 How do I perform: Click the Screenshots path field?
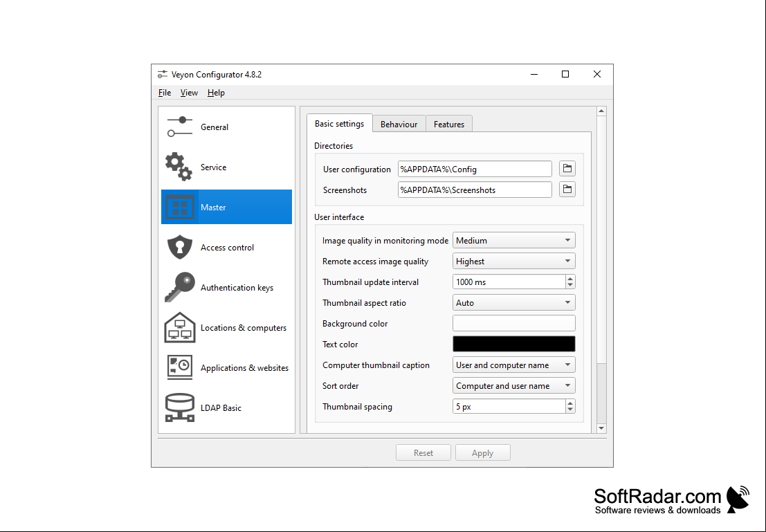475,190
